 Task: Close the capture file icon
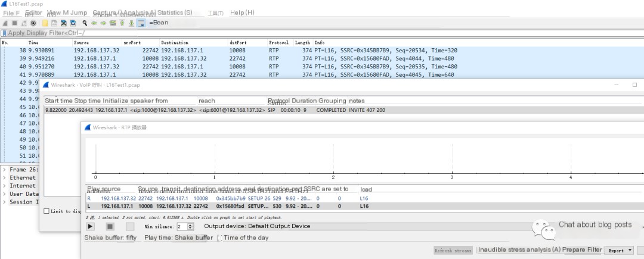64,23
